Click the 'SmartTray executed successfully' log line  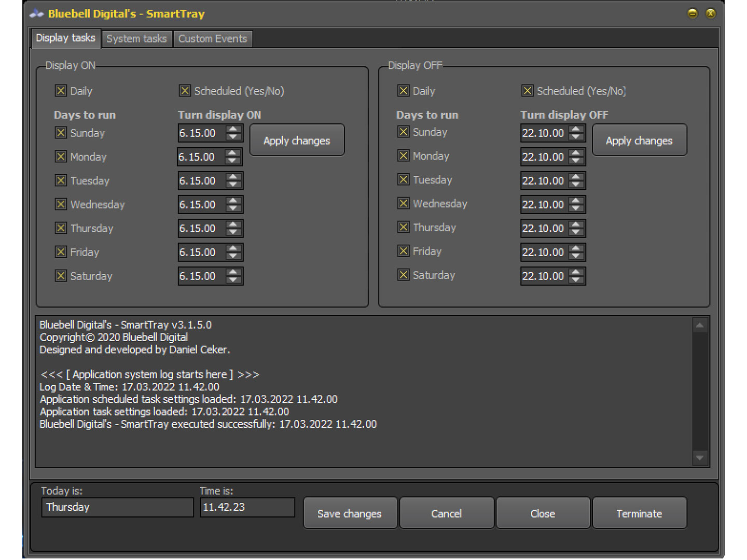tap(208, 424)
